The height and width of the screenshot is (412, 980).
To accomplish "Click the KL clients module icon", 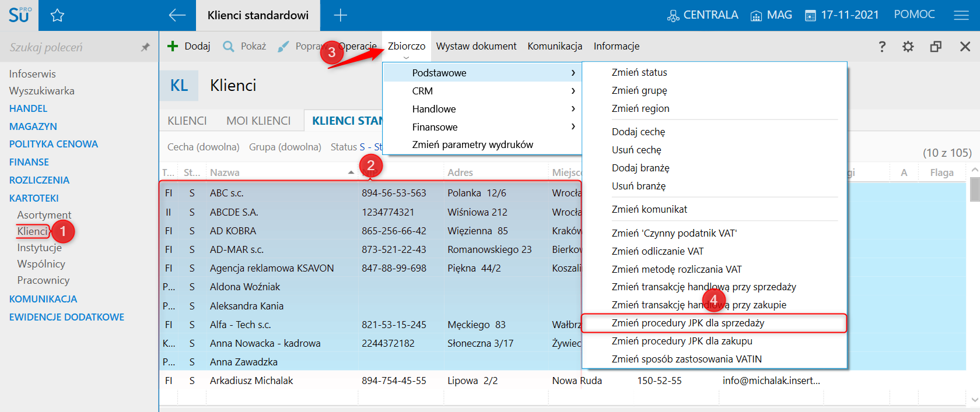I will tap(179, 86).
